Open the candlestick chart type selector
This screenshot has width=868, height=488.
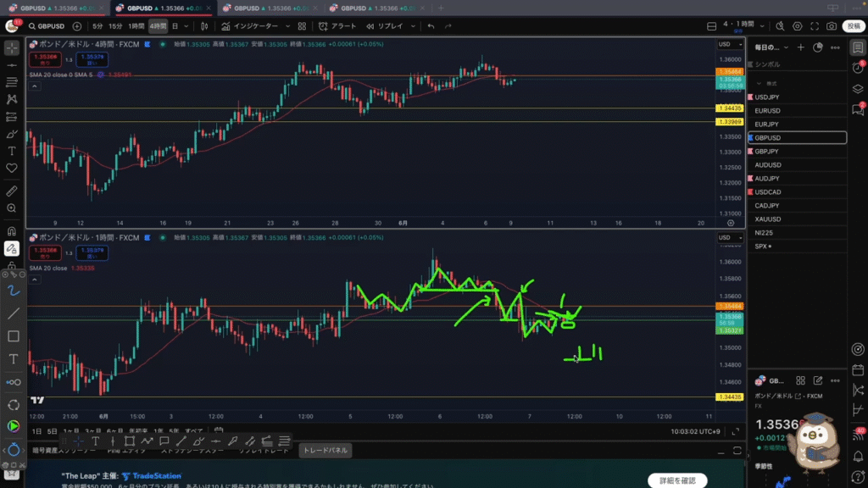(x=204, y=26)
